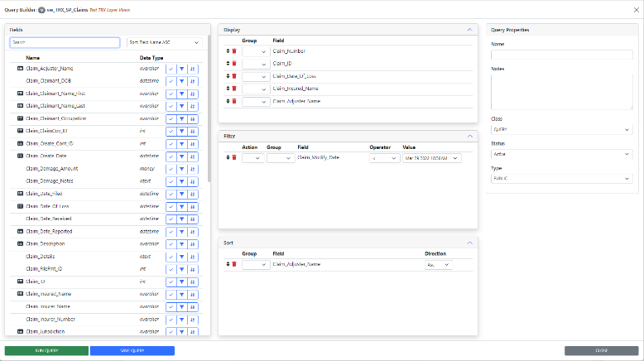Click the checkmark icon for Claim_Create_Cont_ID
Viewport: 644px width, 361px height.
click(x=171, y=144)
